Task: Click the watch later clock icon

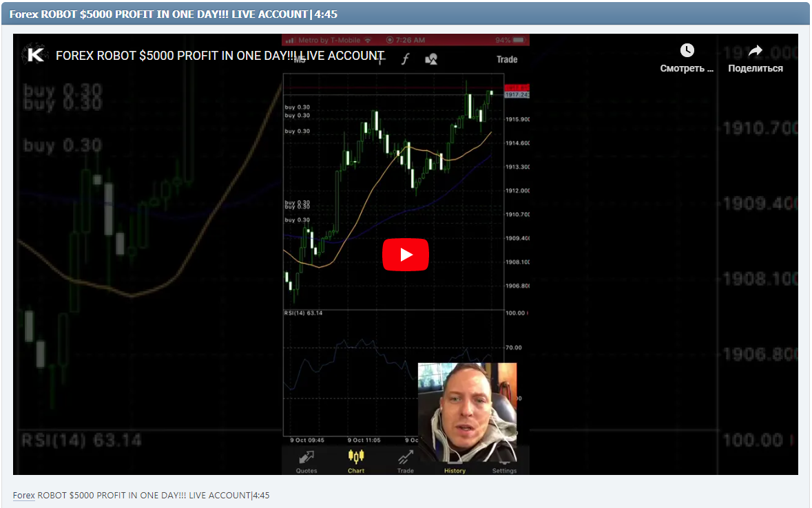Action: click(687, 50)
